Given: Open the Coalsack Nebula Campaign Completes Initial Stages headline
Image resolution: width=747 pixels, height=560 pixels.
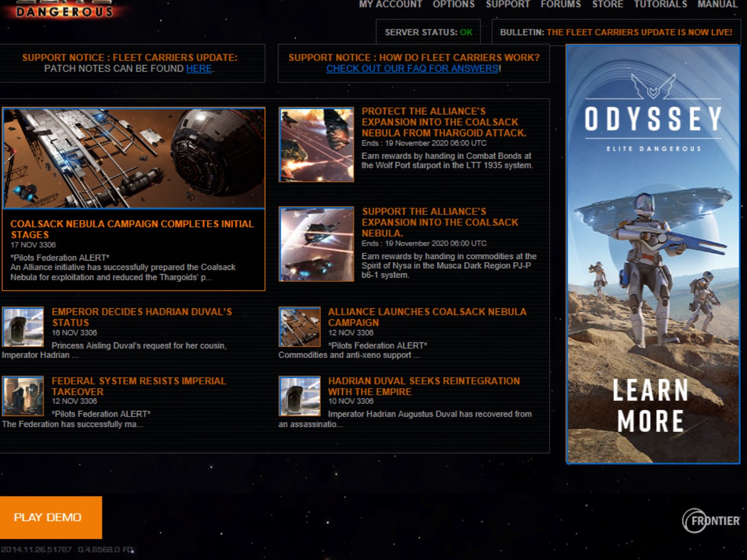Looking at the screenshot, I should [132, 229].
